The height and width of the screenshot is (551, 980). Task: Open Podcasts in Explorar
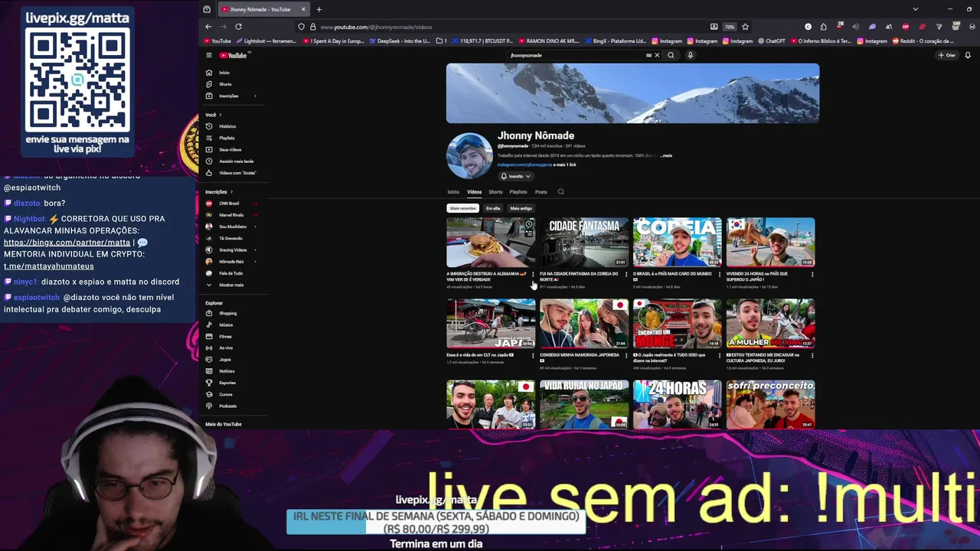point(227,406)
